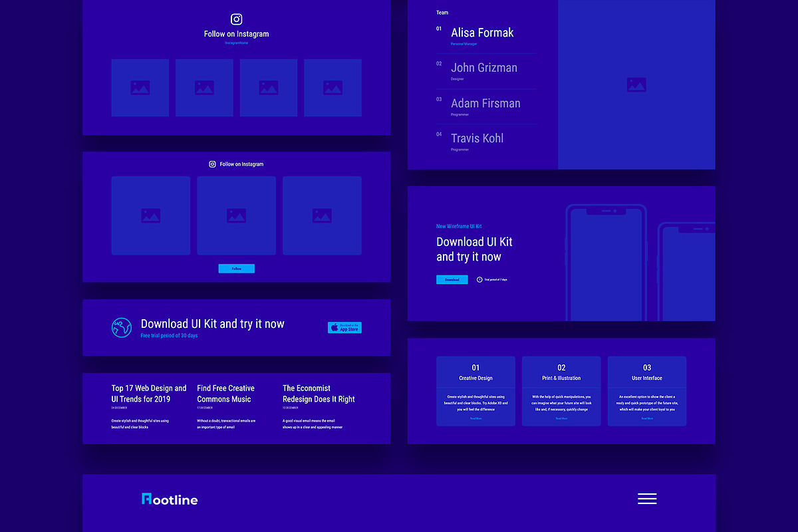This screenshot has height=532, width=798.
Task: Click Trial period of 7 days text
Action: pyautogui.click(x=496, y=280)
